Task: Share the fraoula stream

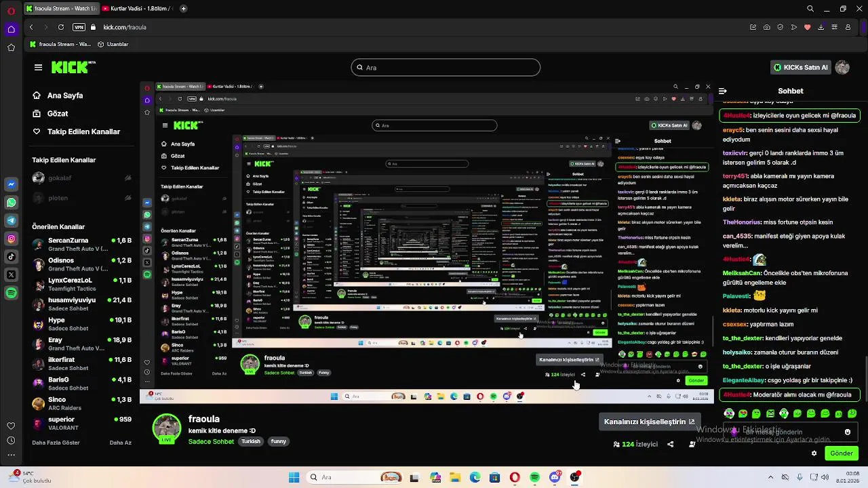Action: [670, 445]
